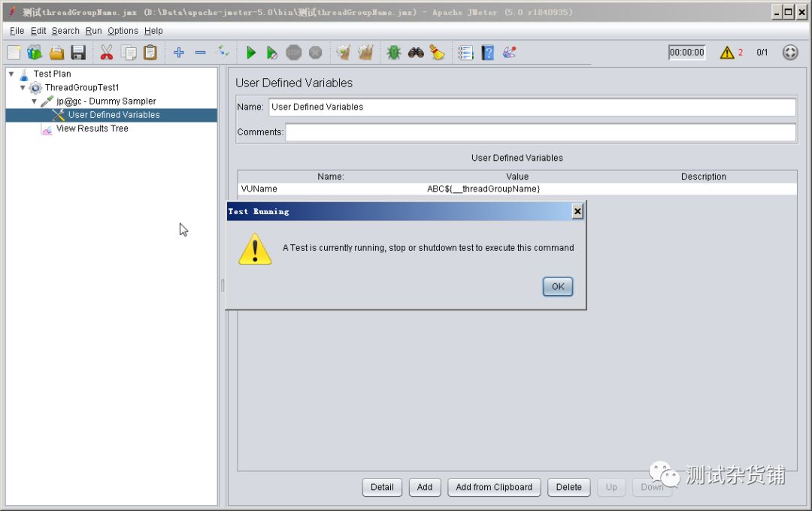The width and height of the screenshot is (812, 511).
Task: Open the Options menu
Action: [x=123, y=31]
